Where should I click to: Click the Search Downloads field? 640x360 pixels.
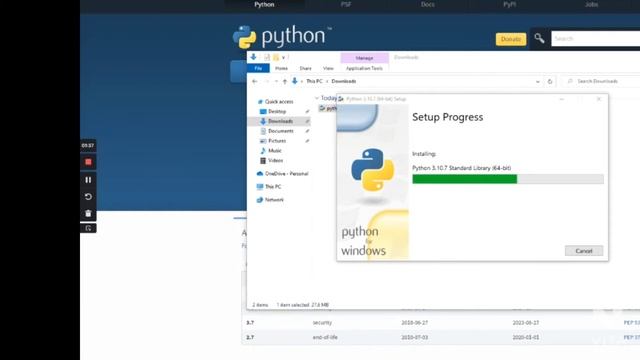(600, 81)
